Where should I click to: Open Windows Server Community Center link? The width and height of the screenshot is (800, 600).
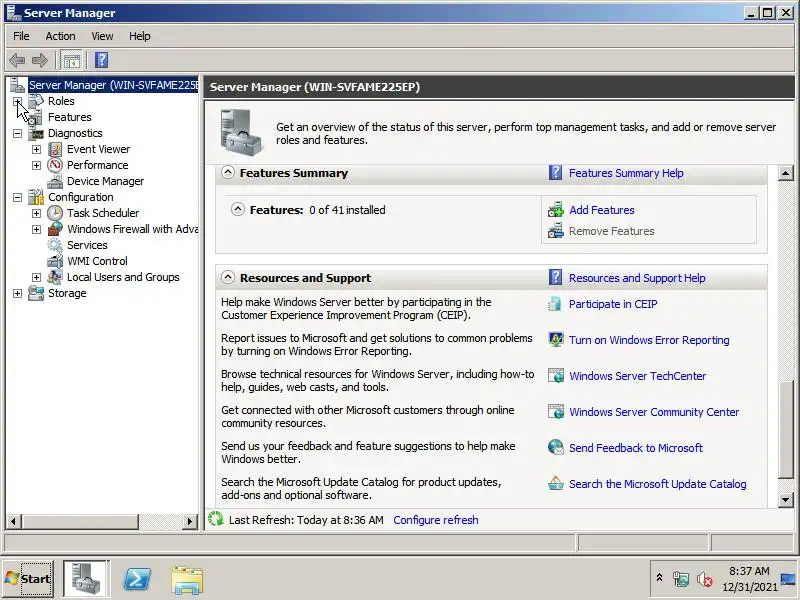coord(654,412)
